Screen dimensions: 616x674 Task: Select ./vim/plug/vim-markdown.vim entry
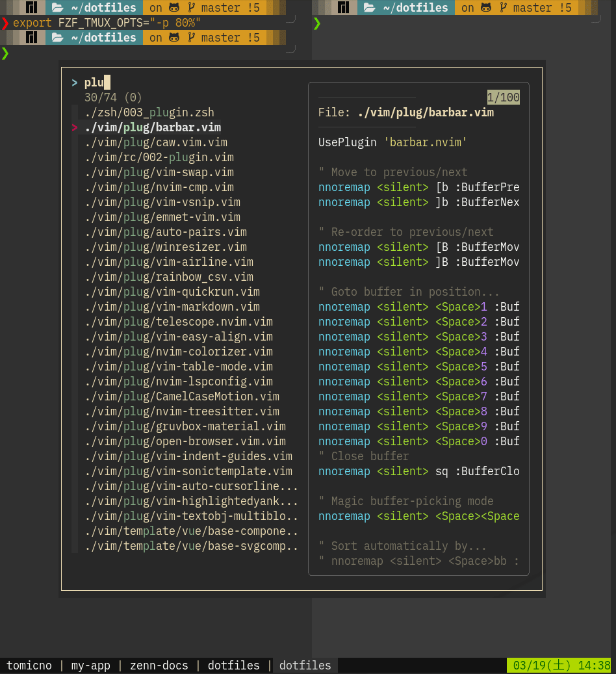pyautogui.click(x=172, y=307)
